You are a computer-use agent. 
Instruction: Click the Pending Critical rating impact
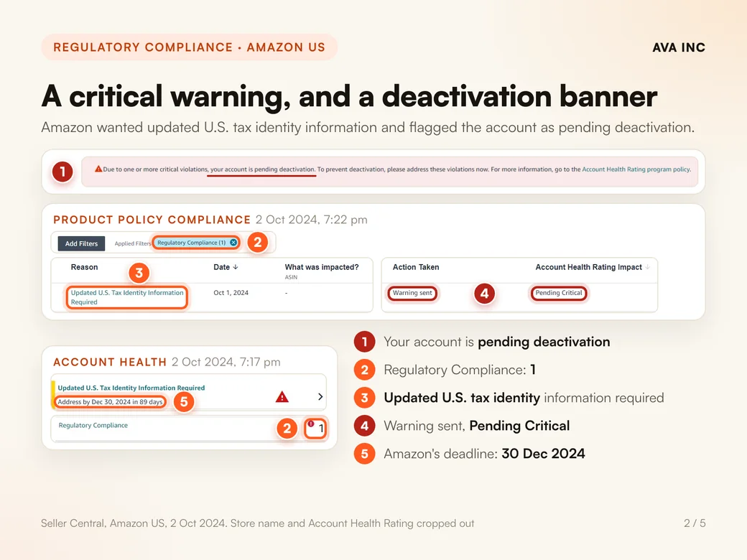point(559,293)
